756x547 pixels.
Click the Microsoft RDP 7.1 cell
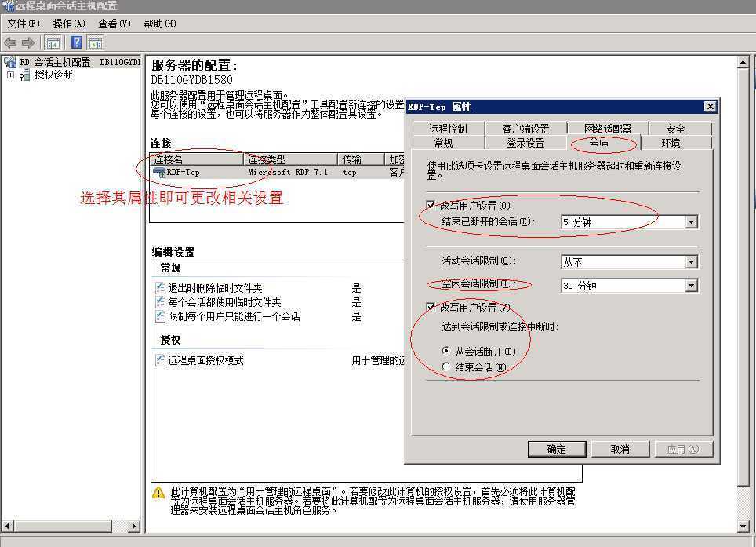click(x=288, y=172)
